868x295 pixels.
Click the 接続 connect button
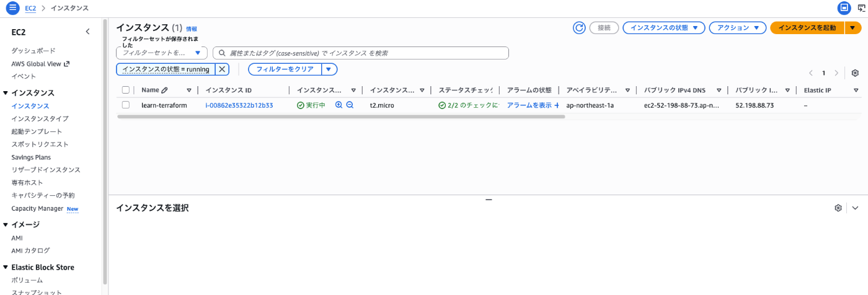pos(604,28)
